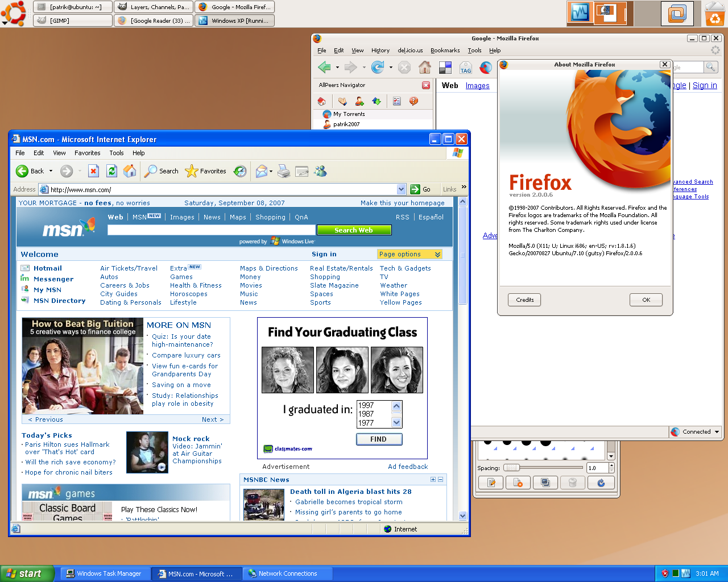Viewport: 728px width, 582px height.
Task: Click the AllPeers transfers arrows icon
Action: [377, 101]
